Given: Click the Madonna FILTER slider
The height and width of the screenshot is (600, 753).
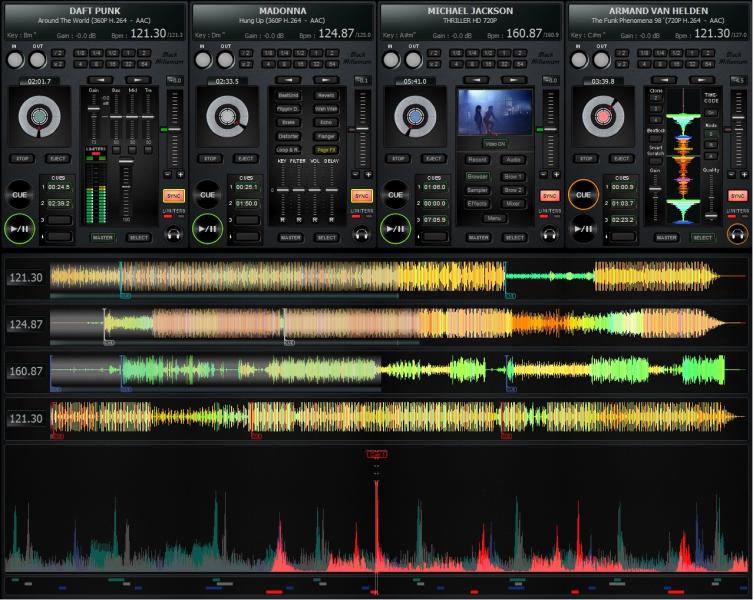Looking at the screenshot, I should tap(298, 190).
